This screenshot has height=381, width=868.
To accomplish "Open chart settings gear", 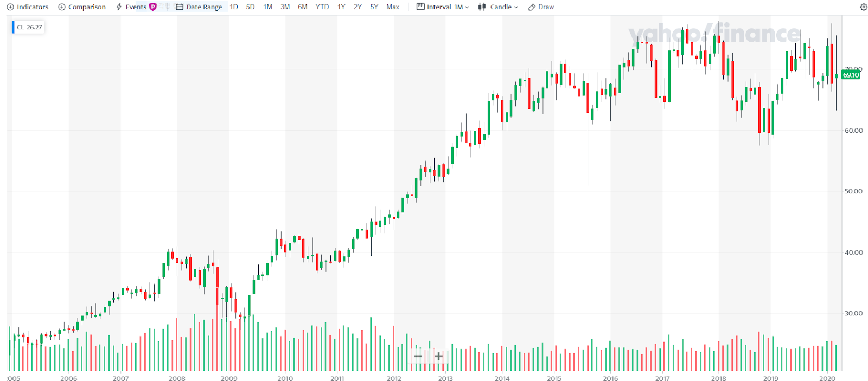I will click(x=864, y=7).
